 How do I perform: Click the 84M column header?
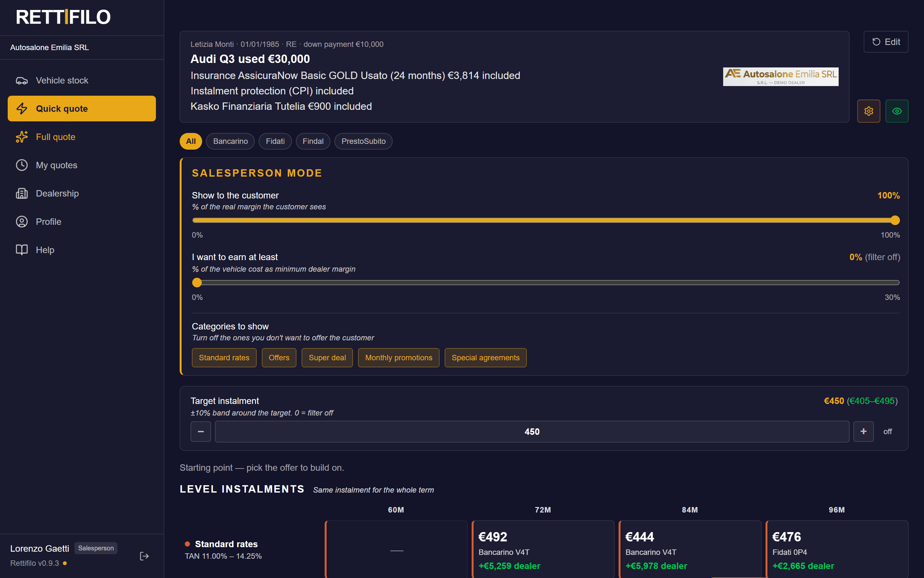click(690, 510)
